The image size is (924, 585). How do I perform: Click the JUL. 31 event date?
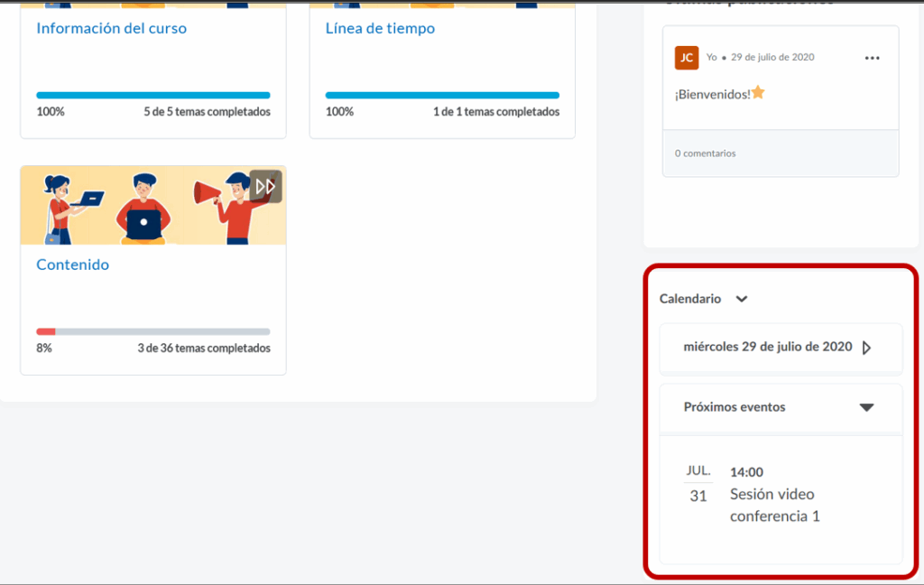click(x=698, y=485)
